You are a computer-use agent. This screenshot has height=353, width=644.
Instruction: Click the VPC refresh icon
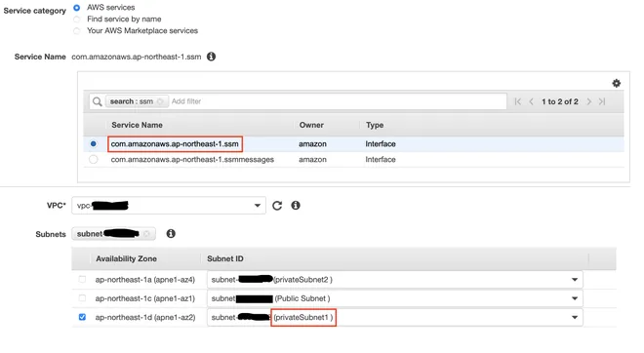tap(277, 205)
